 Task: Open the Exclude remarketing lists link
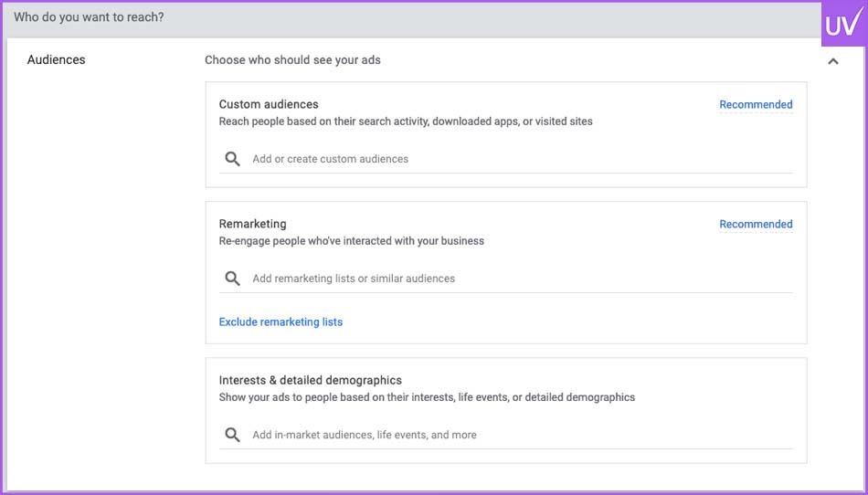point(281,321)
